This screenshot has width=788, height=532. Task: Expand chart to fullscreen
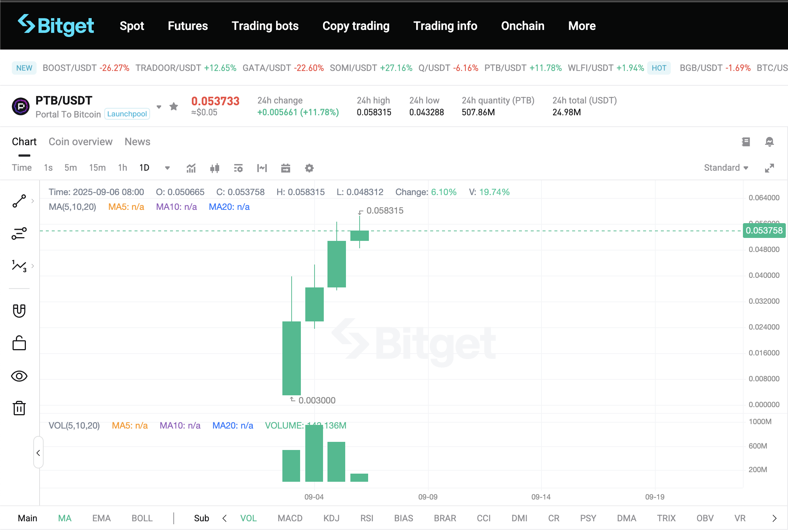770,168
